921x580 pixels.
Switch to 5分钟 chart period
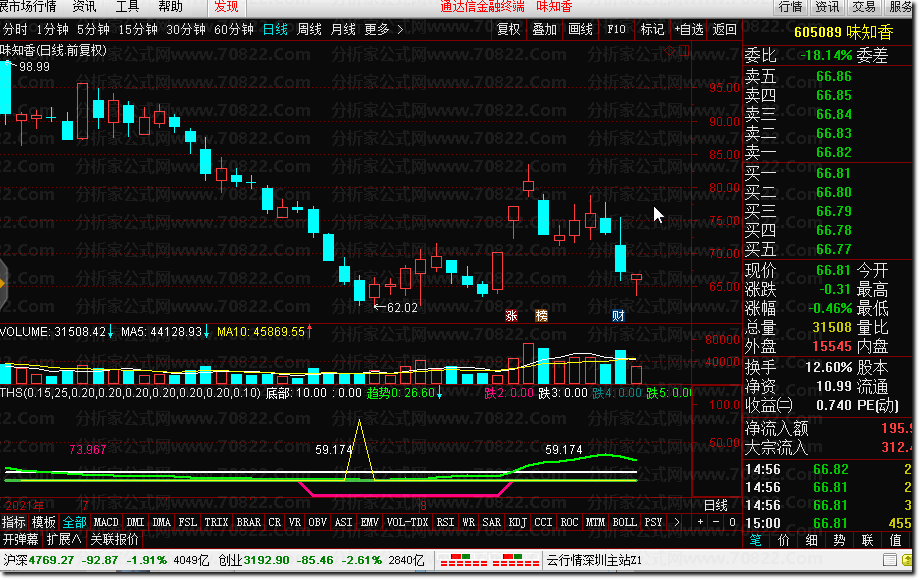click(93, 29)
